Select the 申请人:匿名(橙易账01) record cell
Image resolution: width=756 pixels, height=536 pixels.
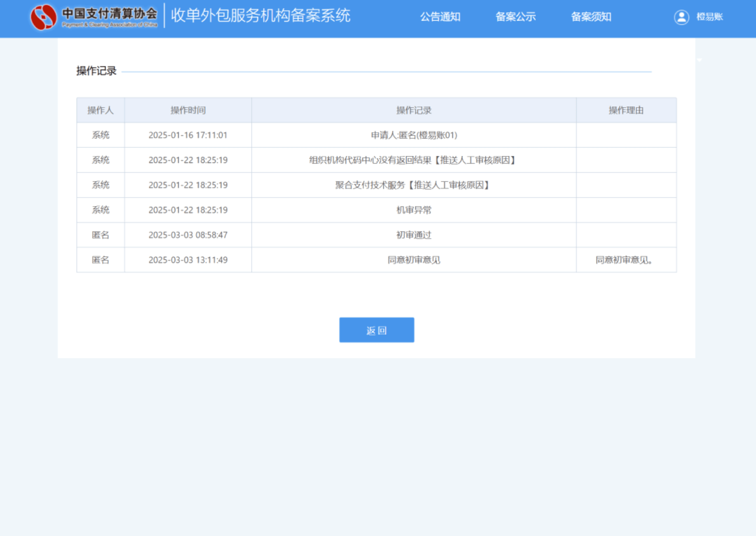[413, 135]
